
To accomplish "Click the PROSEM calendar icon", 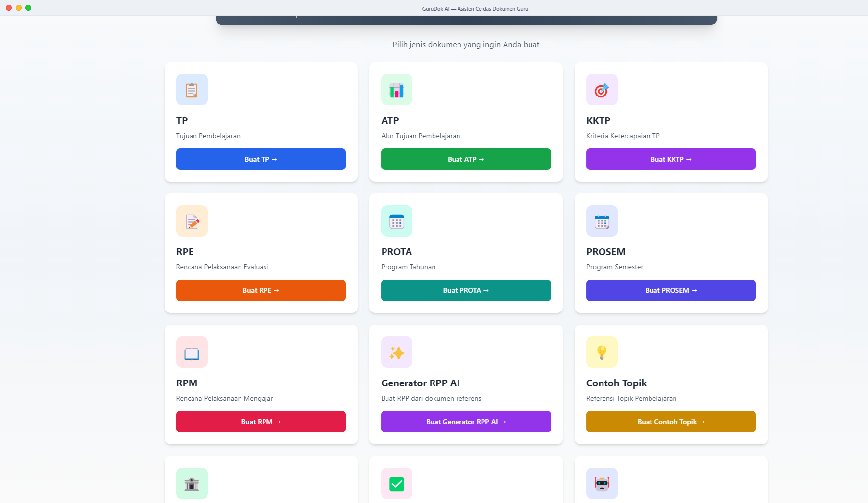I will pos(602,221).
